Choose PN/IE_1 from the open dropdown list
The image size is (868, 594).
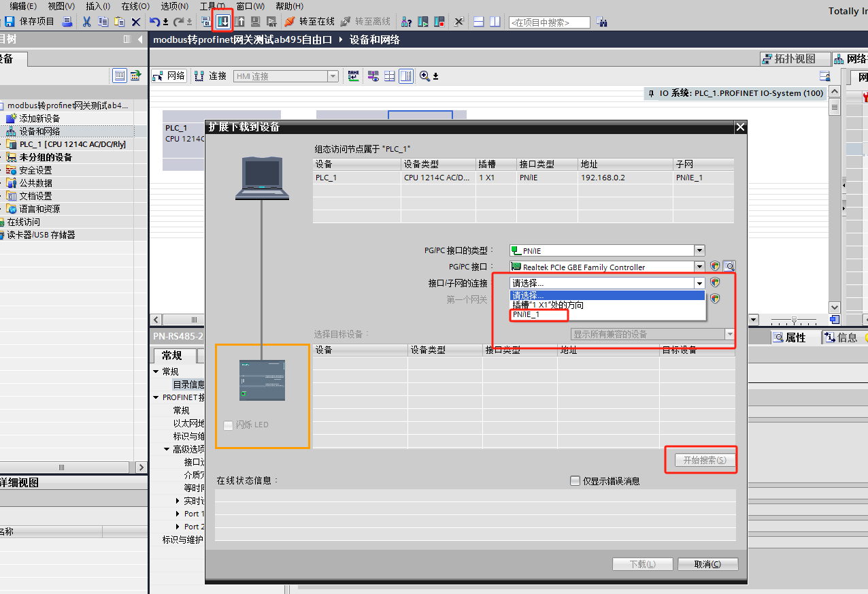[607, 314]
